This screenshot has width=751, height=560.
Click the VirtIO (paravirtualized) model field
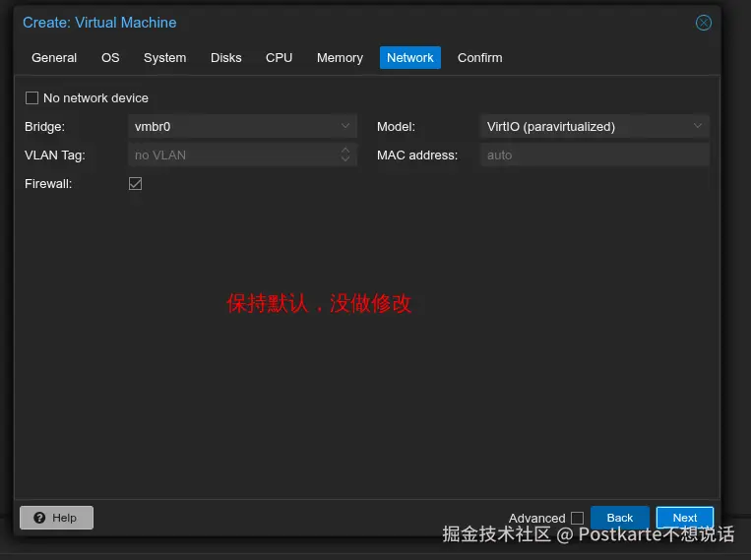[595, 126]
